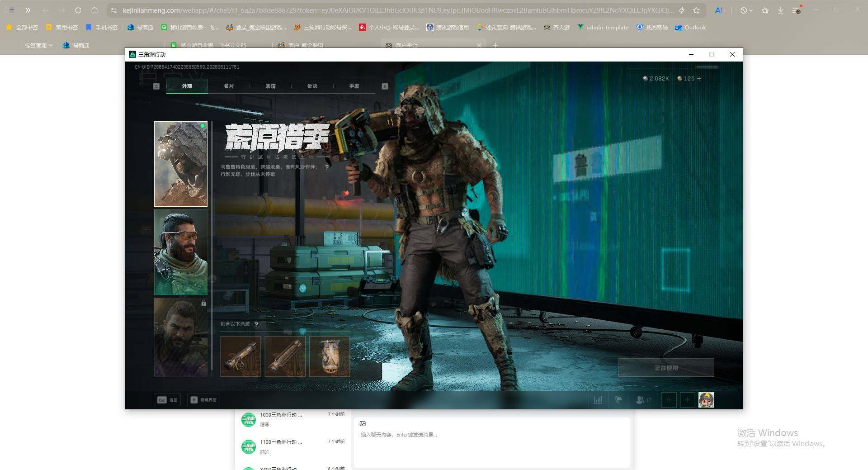Open the 1100三角洲行动 chat conversation
This screenshot has height=470, width=868.
[294, 446]
